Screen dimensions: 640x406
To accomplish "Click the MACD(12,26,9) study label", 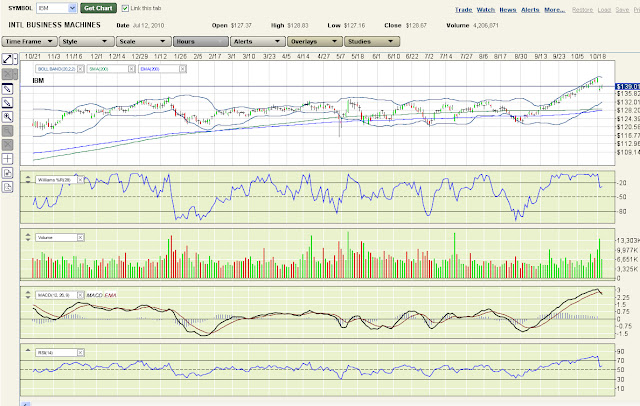I will [x=56, y=295].
